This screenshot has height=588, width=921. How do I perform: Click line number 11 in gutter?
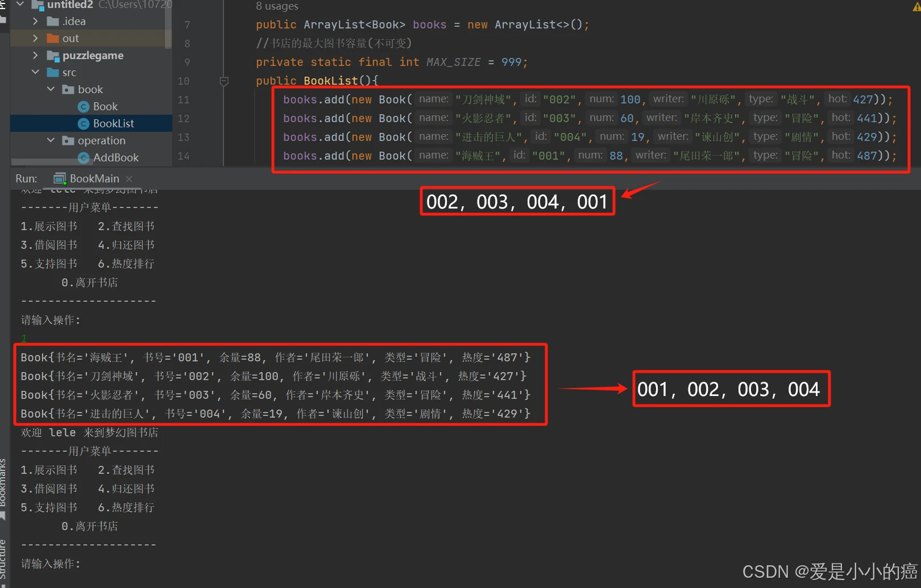point(184,100)
